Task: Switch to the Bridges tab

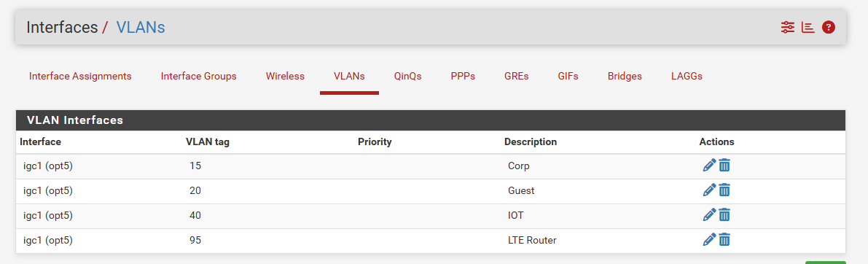Action: tap(625, 77)
